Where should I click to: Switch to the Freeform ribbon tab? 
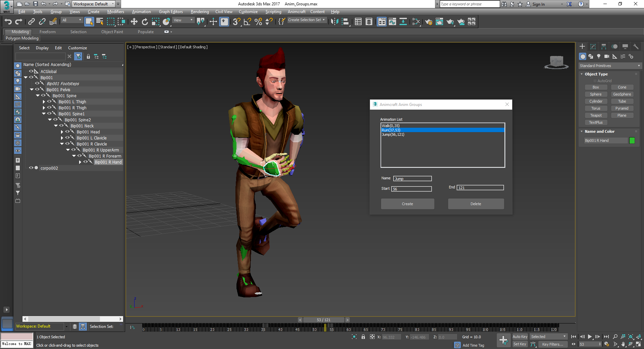pos(47,32)
